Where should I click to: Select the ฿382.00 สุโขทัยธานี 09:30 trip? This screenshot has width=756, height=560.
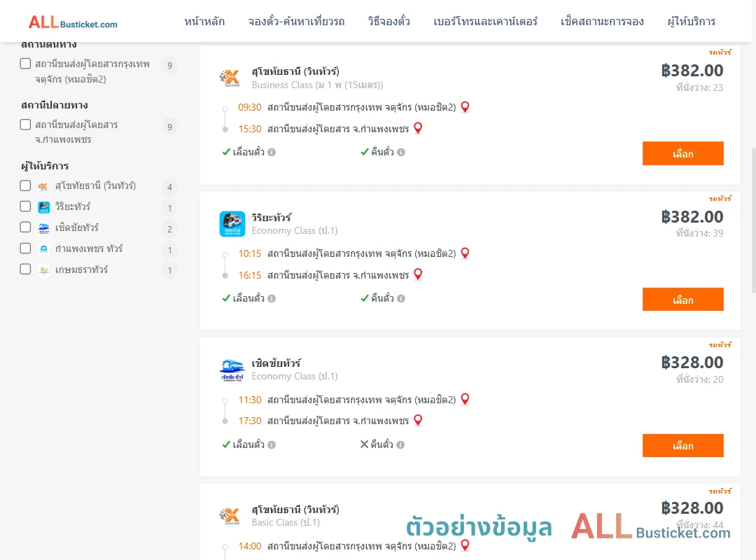tap(682, 153)
